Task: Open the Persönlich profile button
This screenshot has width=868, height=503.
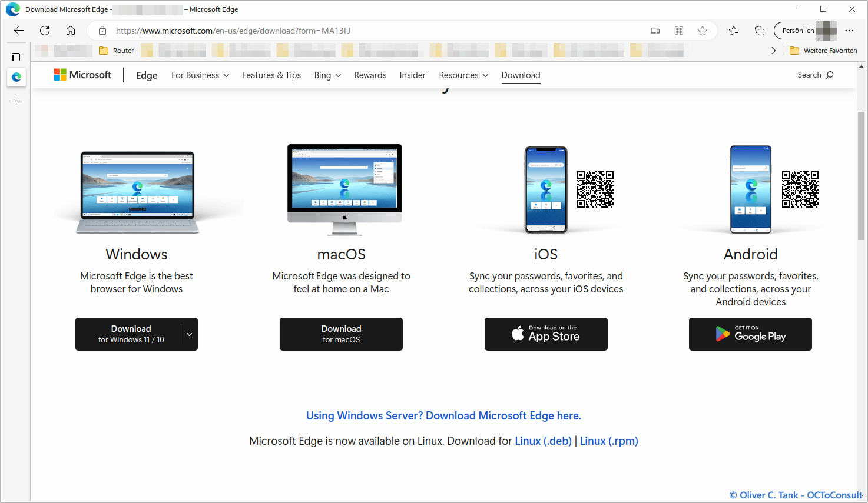Action: coord(806,31)
